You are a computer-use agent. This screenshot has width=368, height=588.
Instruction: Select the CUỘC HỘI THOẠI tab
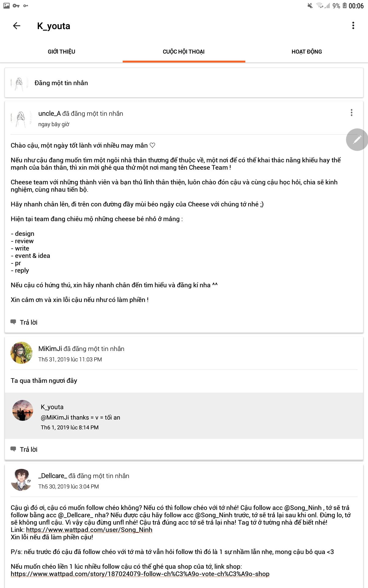(184, 52)
